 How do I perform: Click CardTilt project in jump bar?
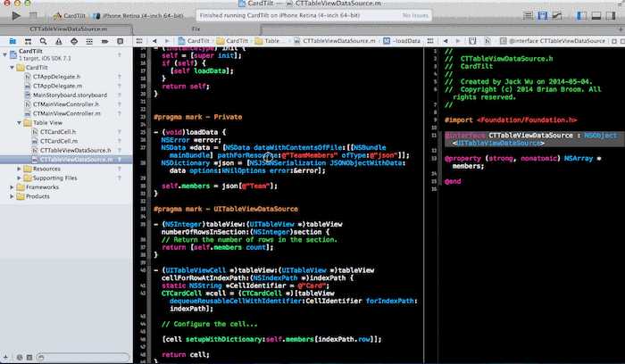tap(194, 41)
